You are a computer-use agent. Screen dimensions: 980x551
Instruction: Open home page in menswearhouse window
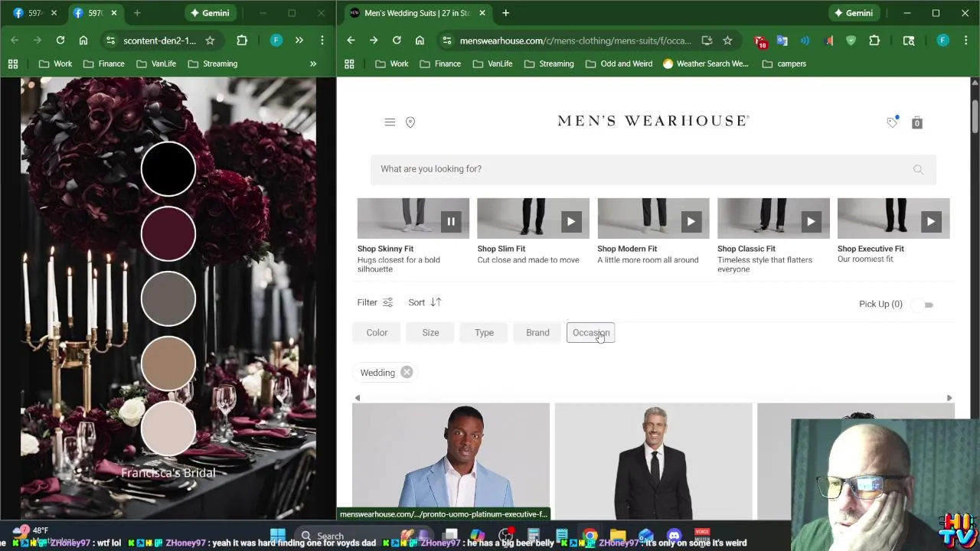420,41
